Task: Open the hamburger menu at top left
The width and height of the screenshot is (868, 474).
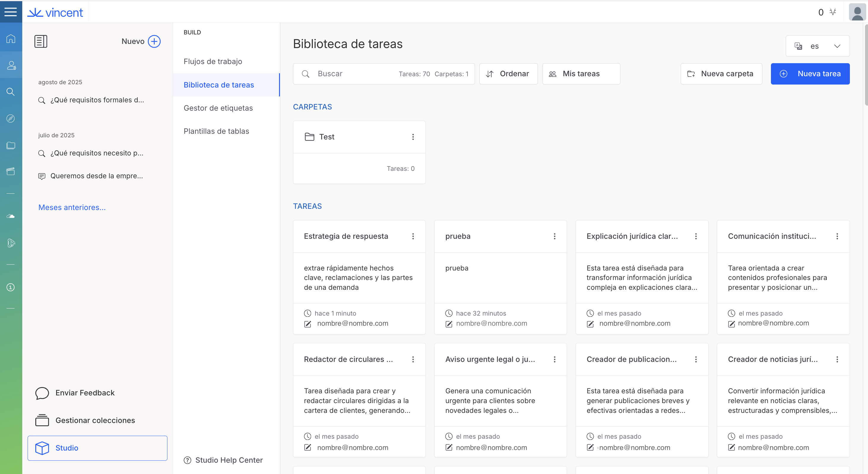Action: (x=11, y=12)
